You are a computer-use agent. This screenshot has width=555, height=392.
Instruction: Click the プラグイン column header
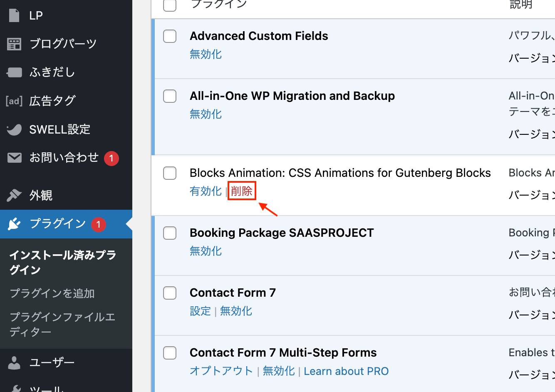(218, 5)
